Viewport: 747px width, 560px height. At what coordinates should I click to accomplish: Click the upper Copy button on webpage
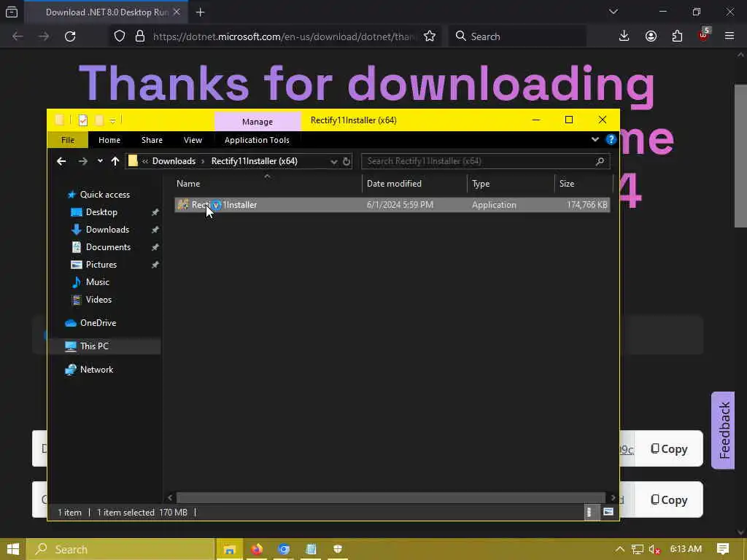point(669,449)
